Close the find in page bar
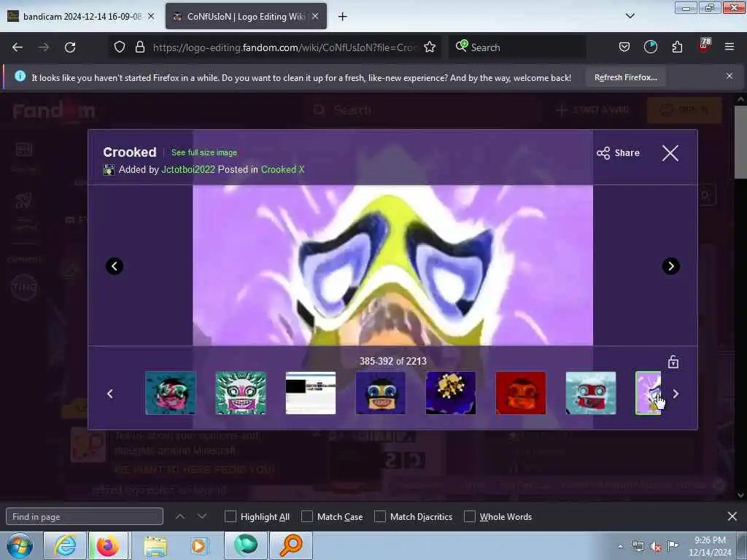Screen dimensions: 747x560 732,516
